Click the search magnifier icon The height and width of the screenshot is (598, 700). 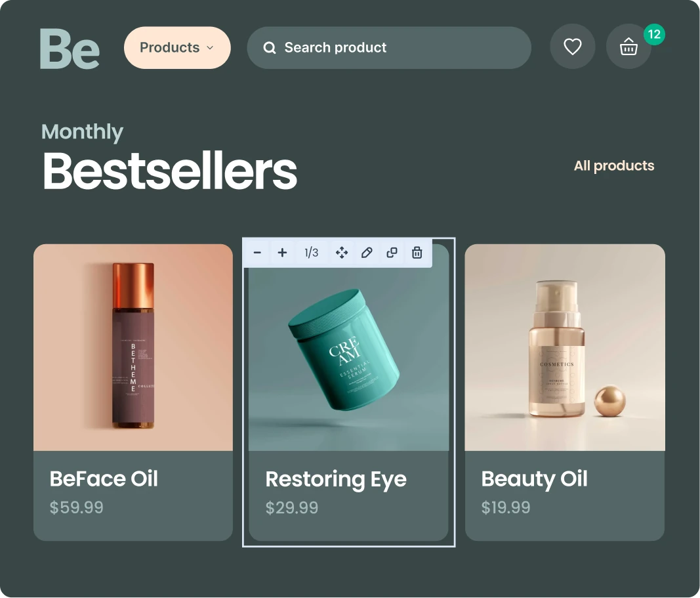tap(270, 48)
